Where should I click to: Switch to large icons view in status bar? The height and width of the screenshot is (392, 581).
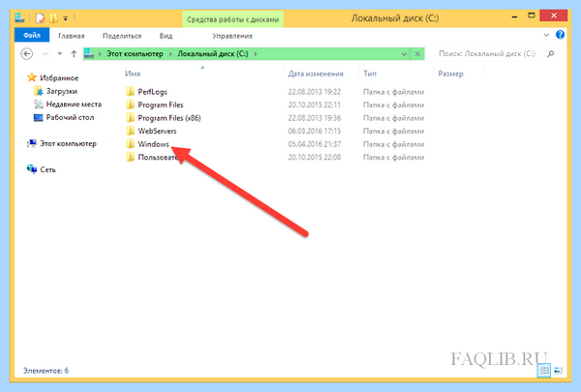coord(559,370)
